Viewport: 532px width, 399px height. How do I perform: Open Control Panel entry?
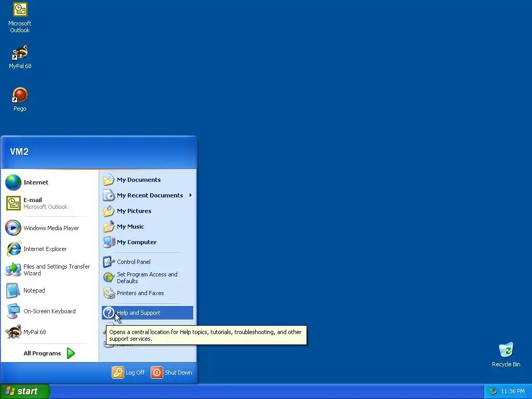click(x=148, y=262)
